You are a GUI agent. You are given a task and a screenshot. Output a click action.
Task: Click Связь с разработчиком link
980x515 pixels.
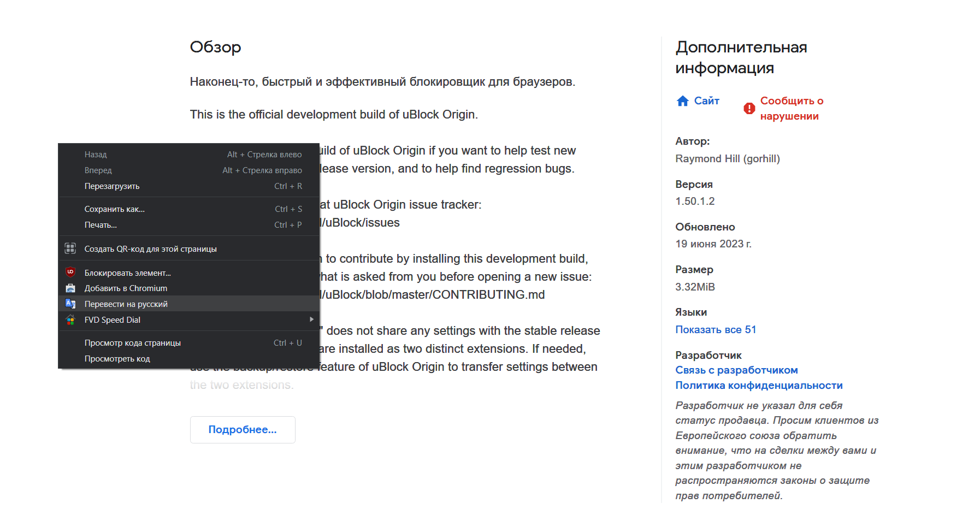736,370
